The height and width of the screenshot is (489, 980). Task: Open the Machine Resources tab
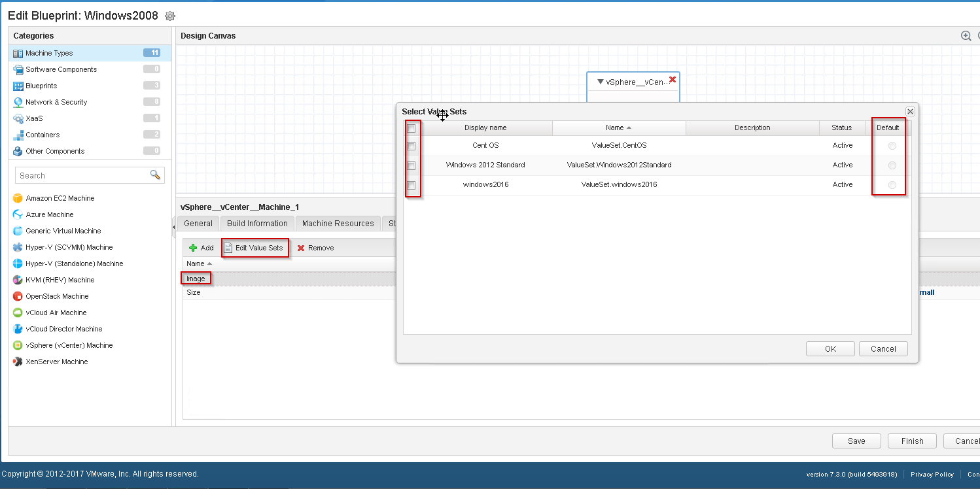coord(338,224)
